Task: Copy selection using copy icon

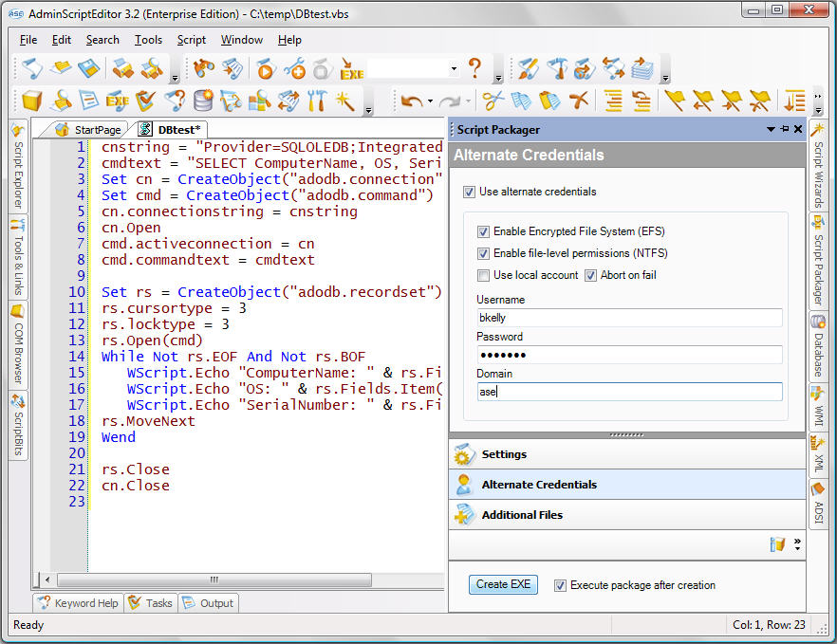Action: (x=522, y=101)
